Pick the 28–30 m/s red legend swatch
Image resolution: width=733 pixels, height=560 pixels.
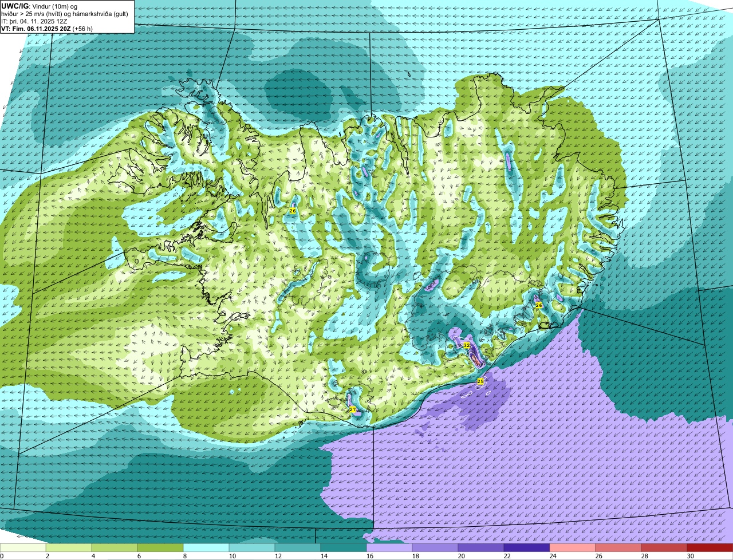point(664,547)
